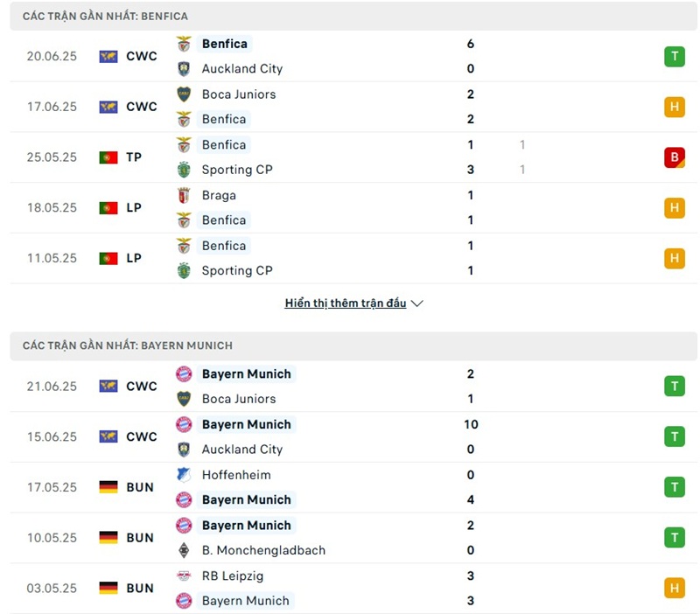700x614 pixels.
Task: Click Benfica crest in 20.06.25 match
Action: [184, 44]
